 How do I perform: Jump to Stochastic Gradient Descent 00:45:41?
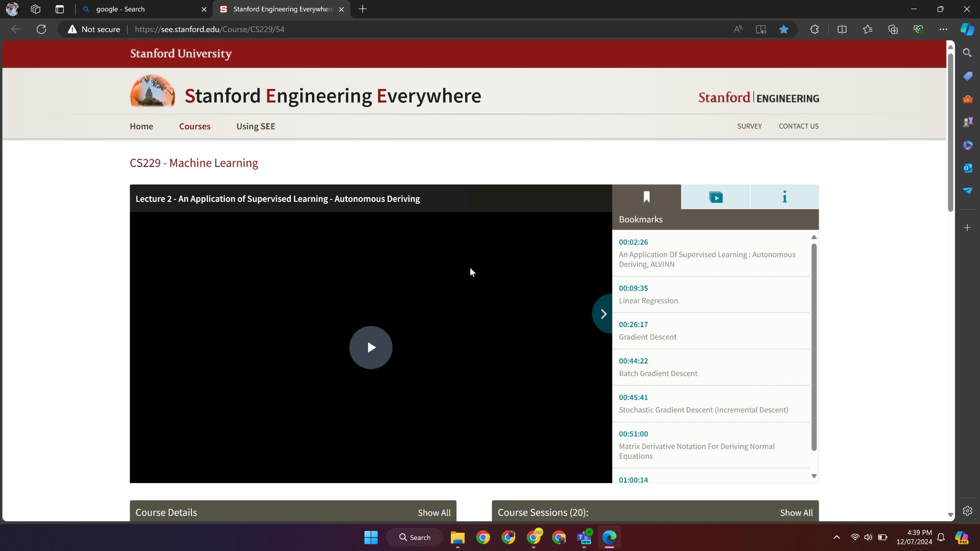pos(633,397)
